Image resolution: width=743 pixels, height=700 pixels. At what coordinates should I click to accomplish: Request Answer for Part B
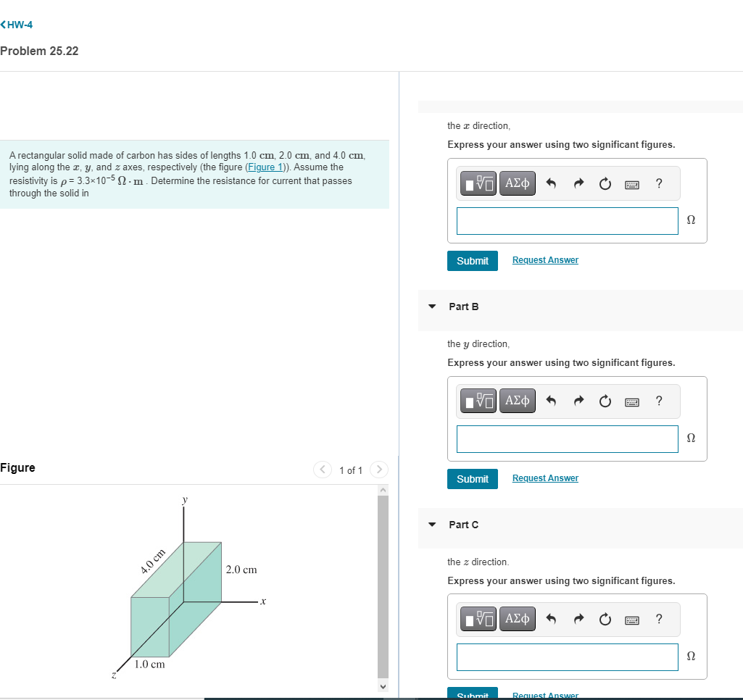coord(545,478)
